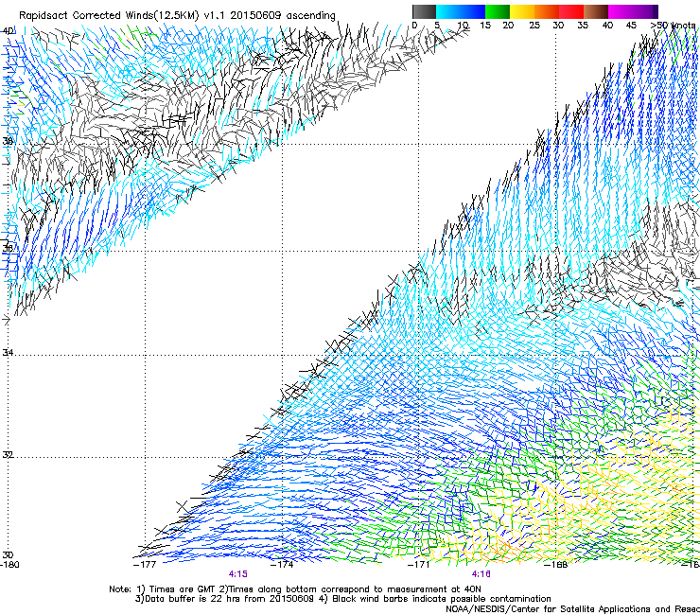Click the purple '4:18' time marker

click(481, 574)
